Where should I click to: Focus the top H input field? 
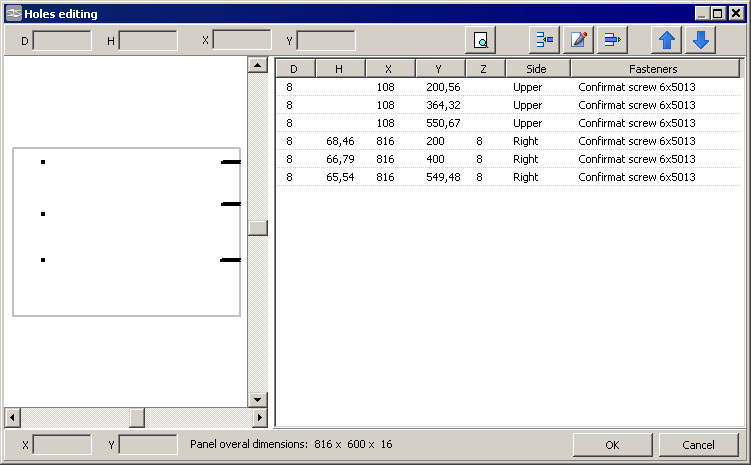pyautogui.click(x=148, y=41)
